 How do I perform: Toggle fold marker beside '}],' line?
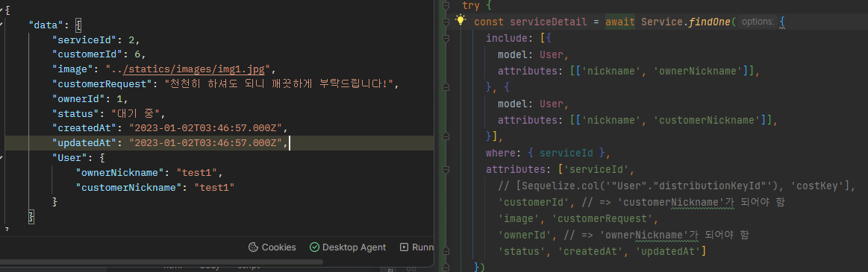coord(446,136)
